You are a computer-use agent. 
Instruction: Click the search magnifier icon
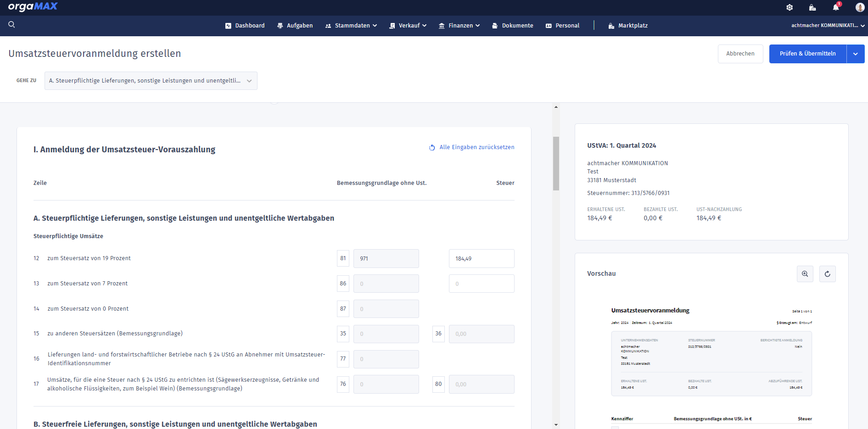pyautogui.click(x=12, y=25)
